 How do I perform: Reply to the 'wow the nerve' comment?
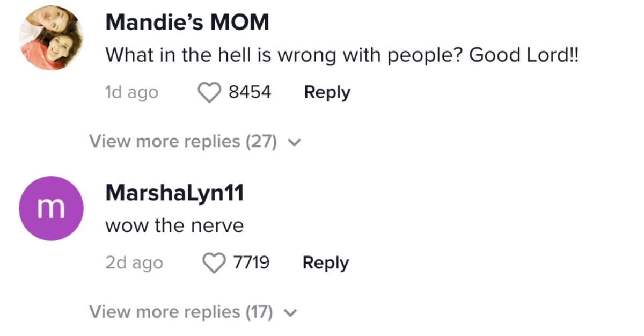click(x=325, y=262)
